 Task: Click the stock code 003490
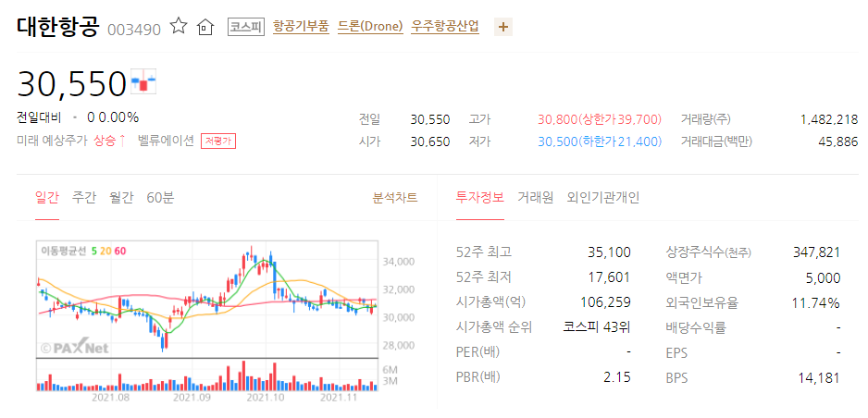pyautogui.click(x=134, y=28)
